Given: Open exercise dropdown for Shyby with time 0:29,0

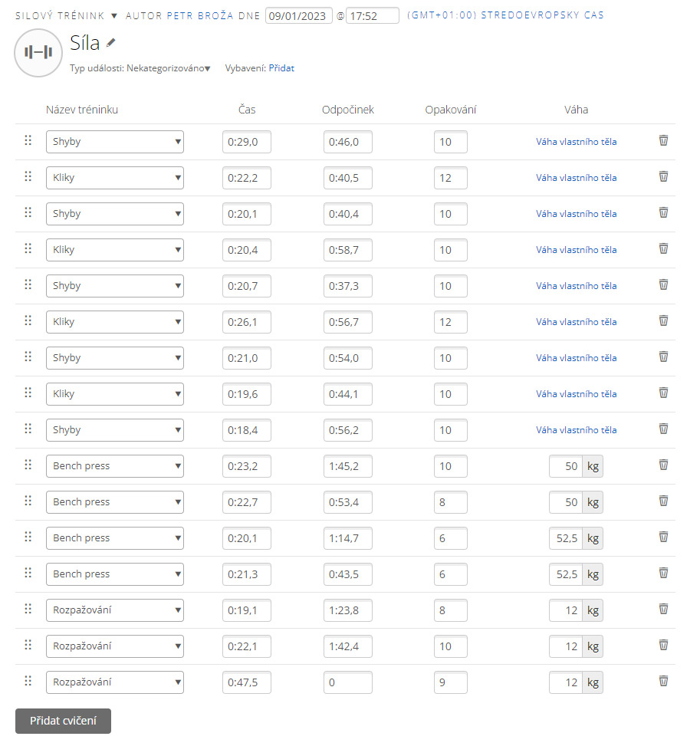Looking at the screenshot, I should [115, 142].
